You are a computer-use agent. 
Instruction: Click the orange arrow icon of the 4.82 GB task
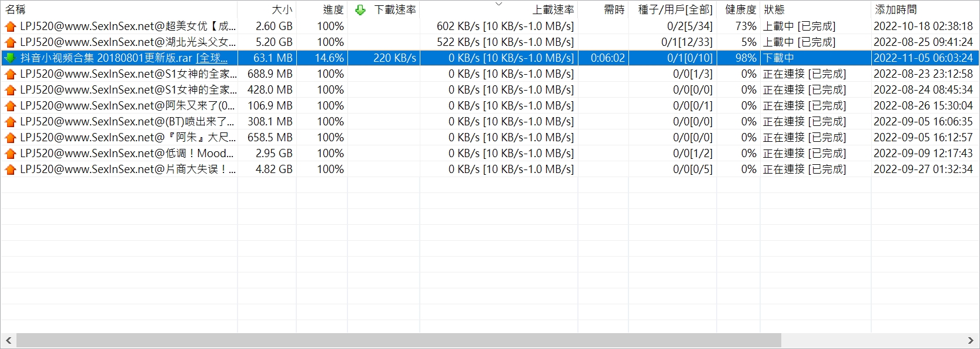click(x=10, y=169)
